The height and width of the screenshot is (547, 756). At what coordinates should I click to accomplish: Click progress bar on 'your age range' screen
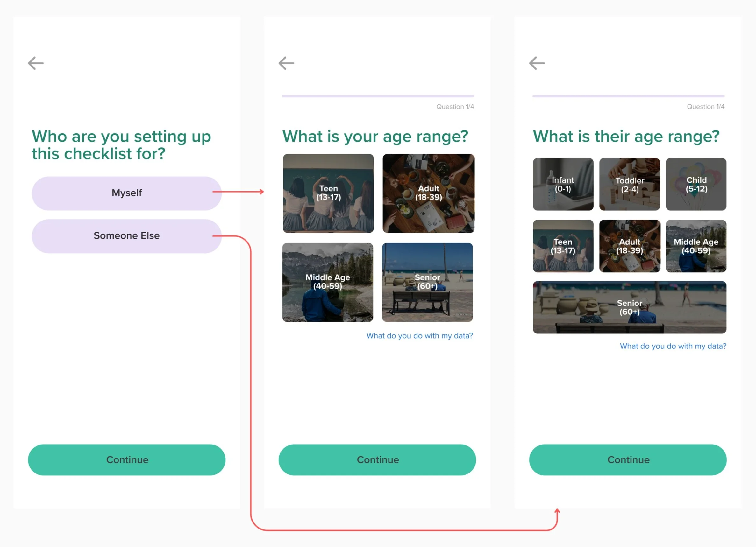pos(378,96)
